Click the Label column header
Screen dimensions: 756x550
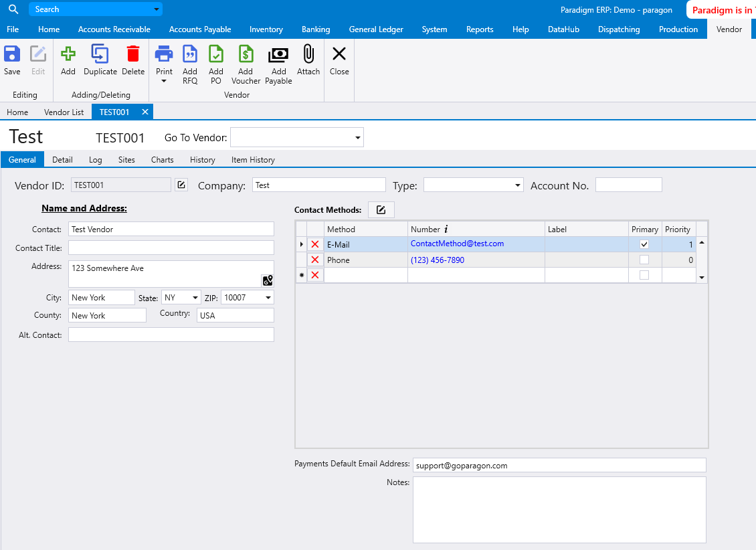point(586,229)
